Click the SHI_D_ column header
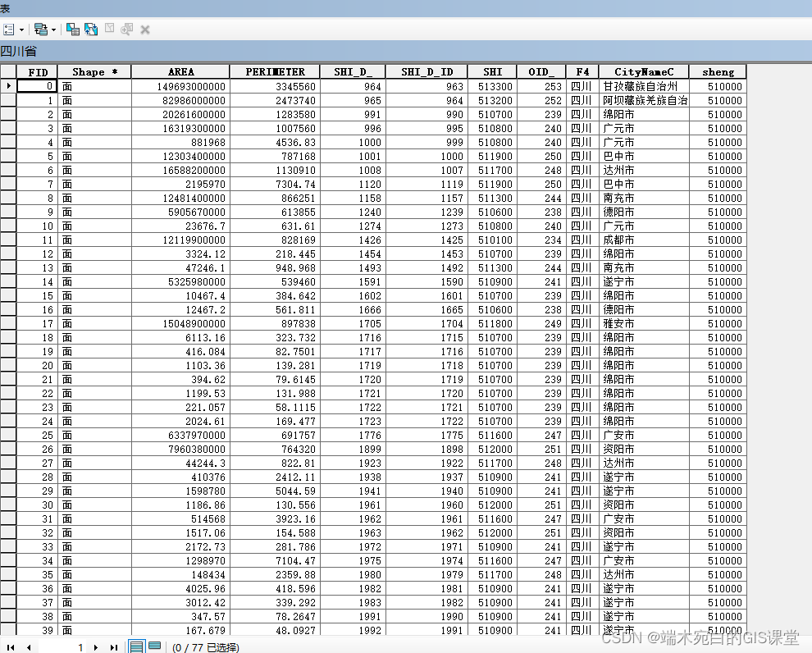The height and width of the screenshot is (653, 812). (x=353, y=72)
